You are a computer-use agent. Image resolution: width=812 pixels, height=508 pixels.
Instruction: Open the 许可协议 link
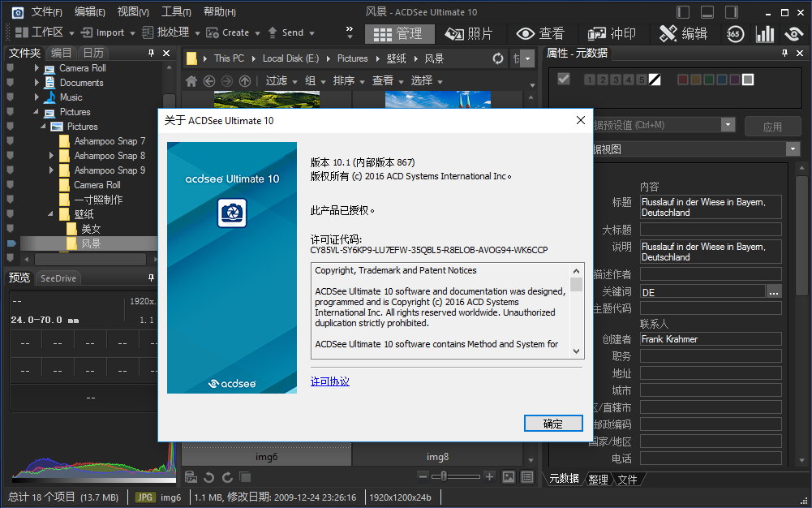329,381
